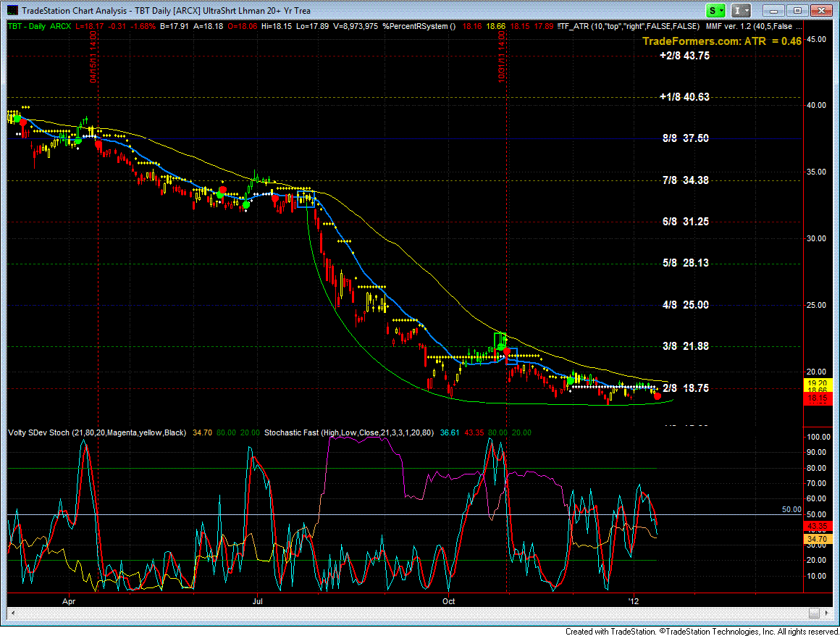Open the gray I interval link dropdown
This screenshot has height=636, width=840.
pos(742,10)
